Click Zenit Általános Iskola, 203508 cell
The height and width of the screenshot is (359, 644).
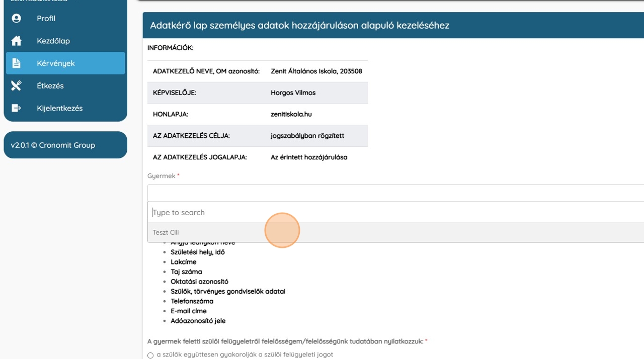pos(316,71)
